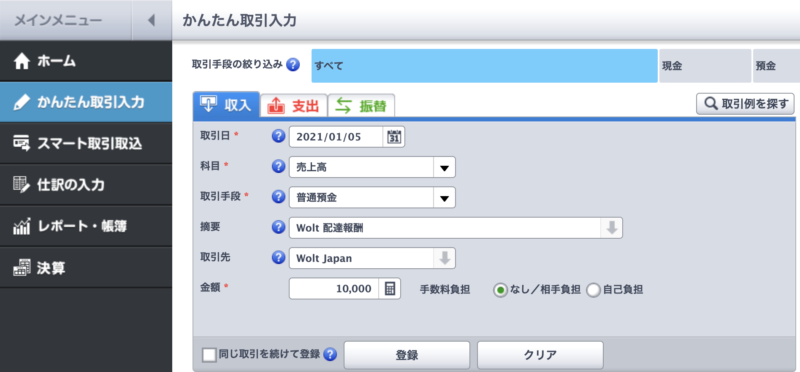Select かんたん取引入力 in the sidebar
Screen dimensions: 800x372
(x=86, y=103)
